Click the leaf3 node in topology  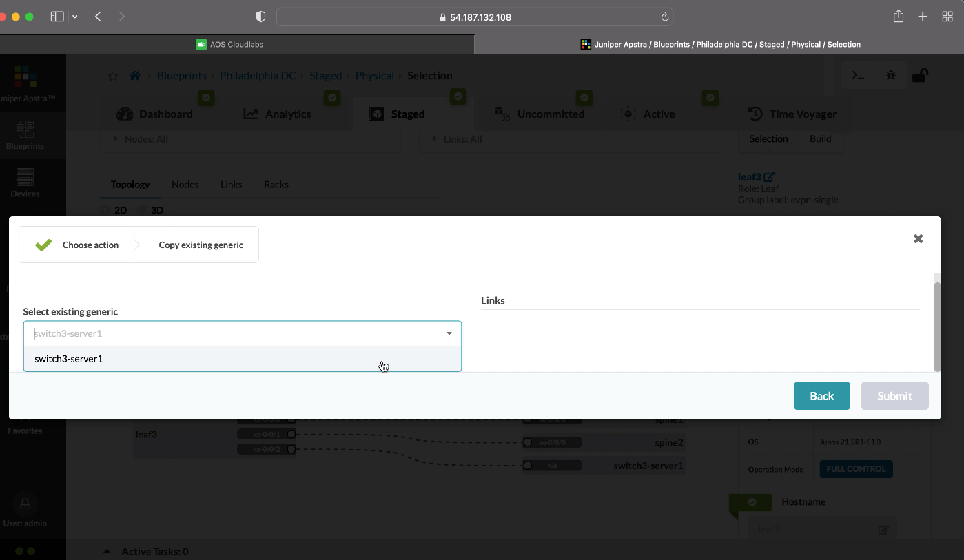[145, 435]
